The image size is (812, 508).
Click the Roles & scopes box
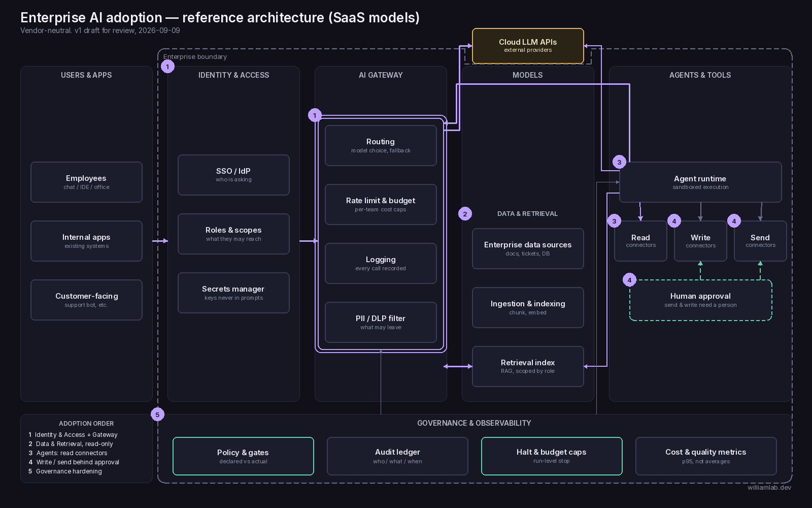click(233, 234)
